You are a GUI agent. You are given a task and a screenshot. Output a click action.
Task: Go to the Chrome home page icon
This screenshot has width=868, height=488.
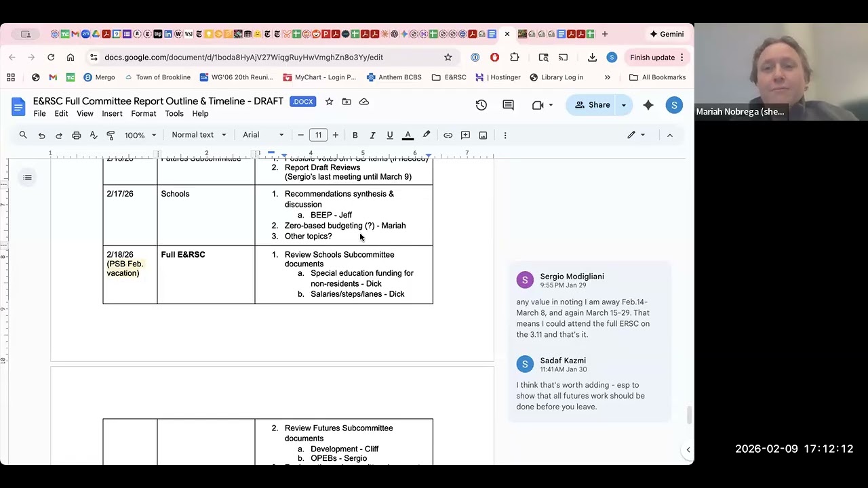pos(71,58)
